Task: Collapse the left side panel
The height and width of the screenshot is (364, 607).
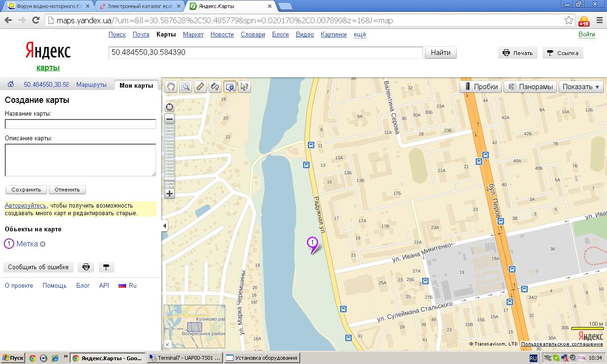Action: 165,226
